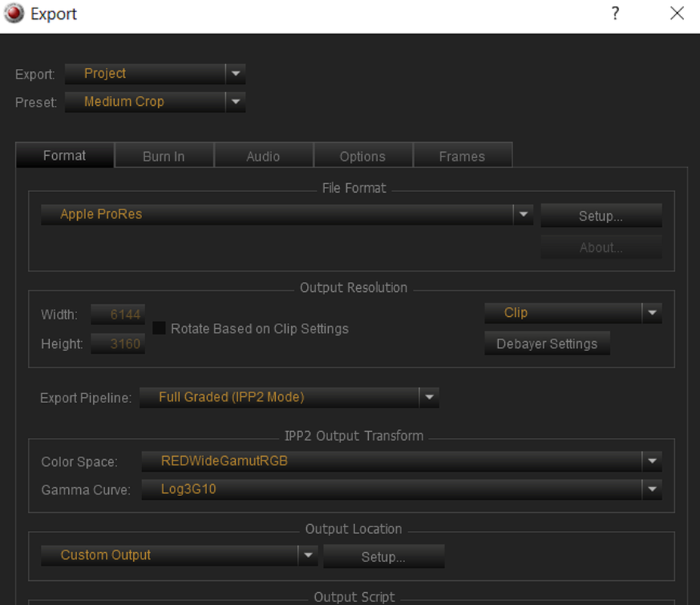
Task: Click the Output Resolution heading
Action: pyautogui.click(x=354, y=287)
